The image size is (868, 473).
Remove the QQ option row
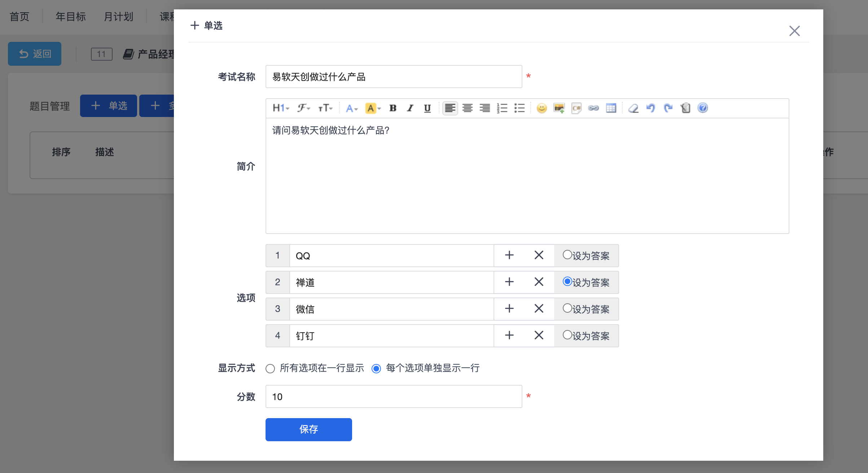click(539, 255)
